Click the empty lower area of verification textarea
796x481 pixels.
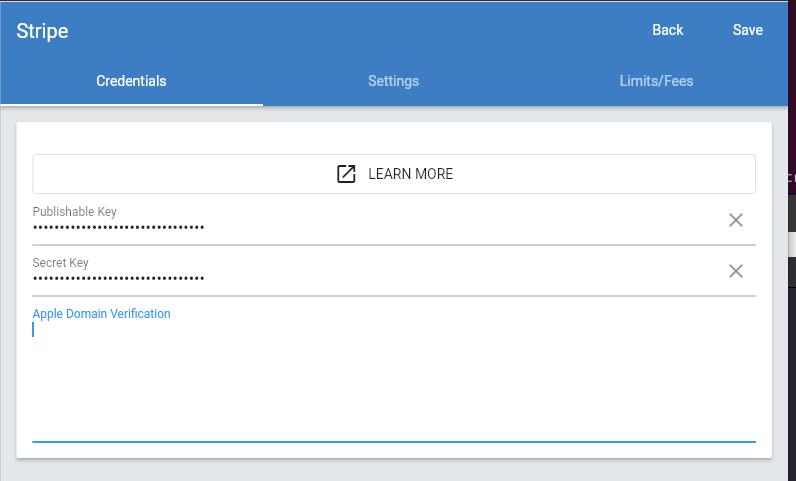coord(394,401)
